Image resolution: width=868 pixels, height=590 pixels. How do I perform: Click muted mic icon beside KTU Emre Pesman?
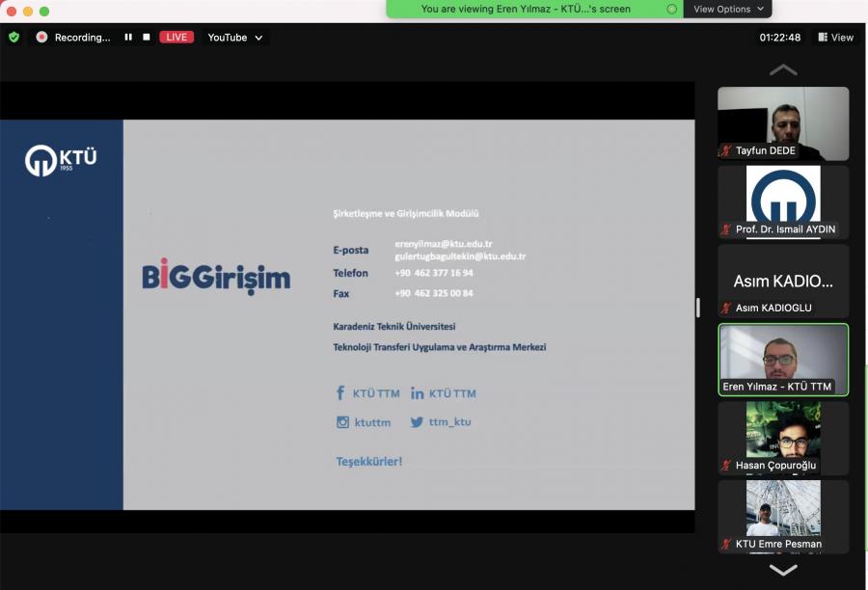tap(726, 544)
